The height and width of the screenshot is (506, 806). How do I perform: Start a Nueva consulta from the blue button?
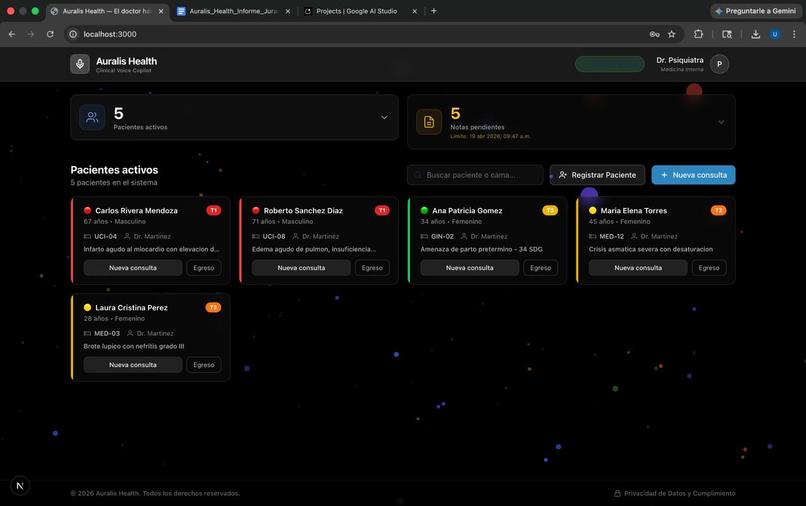693,175
